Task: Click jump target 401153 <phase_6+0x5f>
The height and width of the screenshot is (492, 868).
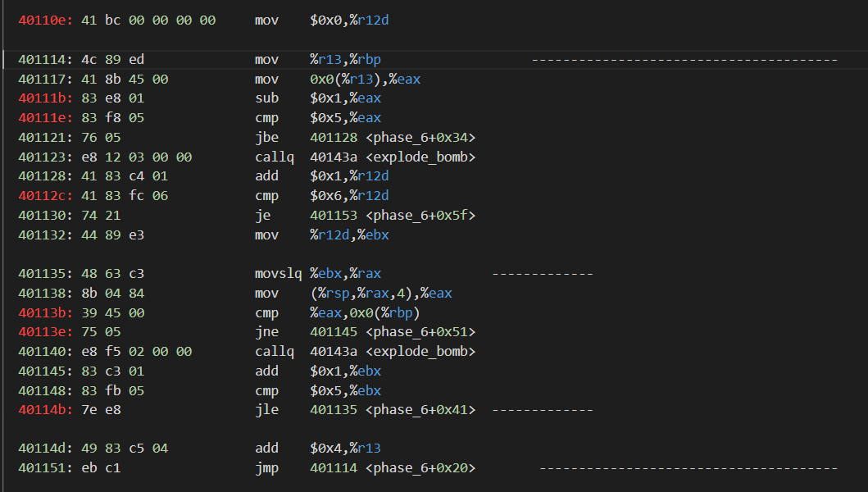Action: pyautogui.click(x=393, y=216)
